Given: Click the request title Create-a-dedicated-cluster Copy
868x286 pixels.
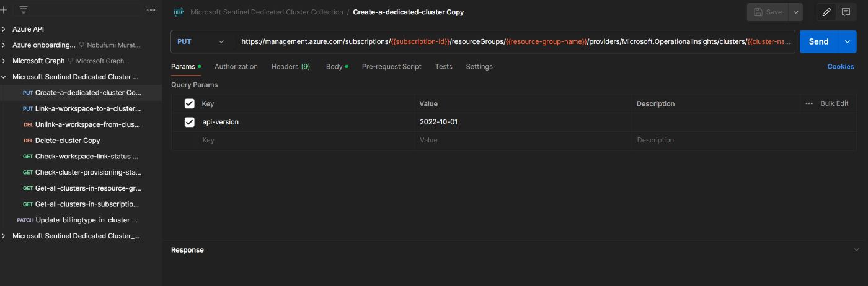Looking at the screenshot, I should click(408, 12).
